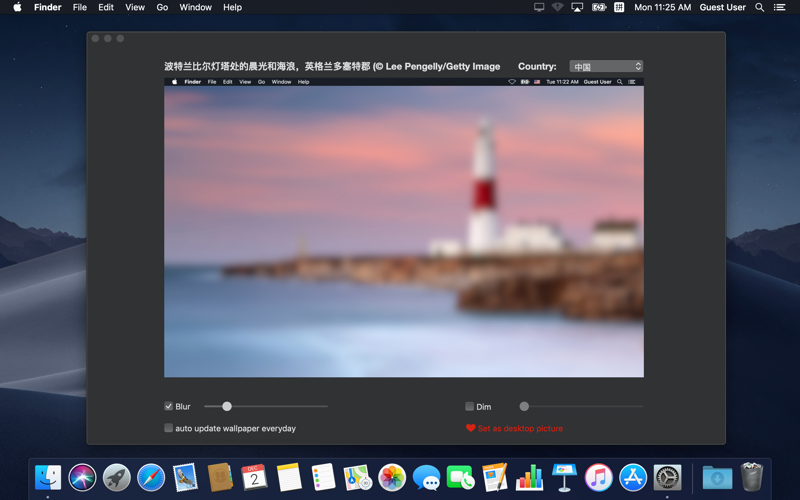Open iTunes from the dock
The image size is (800, 500).
pos(598,478)
